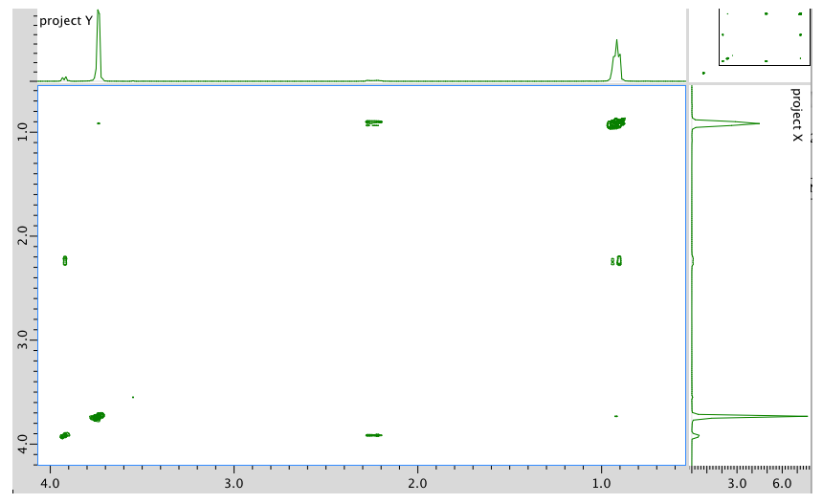Click the 'project Y' label
Viewport: 823px width, 504px height.
tap(66, 20)
